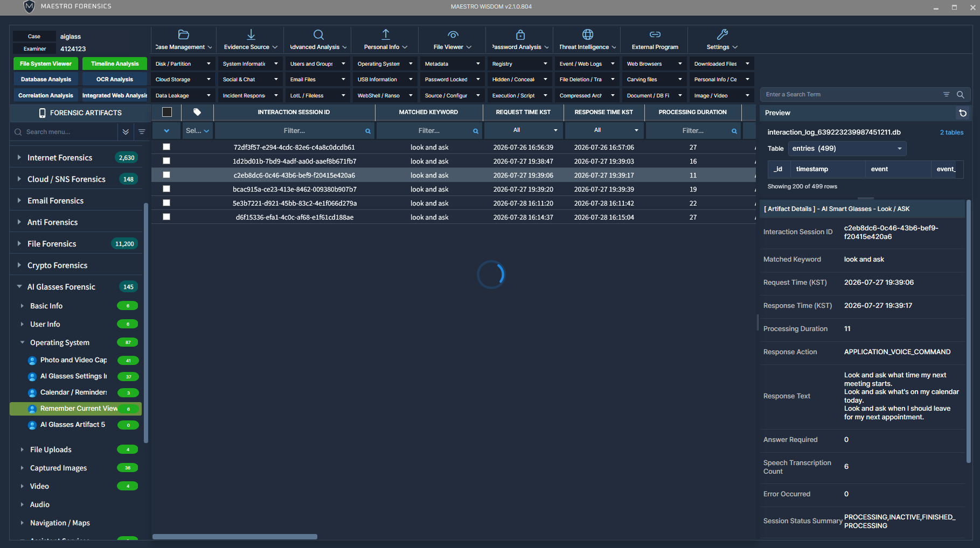The image size is (980, 548).
Task: Click the artifacts tree vertical scrollbar
Action: click(x=145, y=323)
